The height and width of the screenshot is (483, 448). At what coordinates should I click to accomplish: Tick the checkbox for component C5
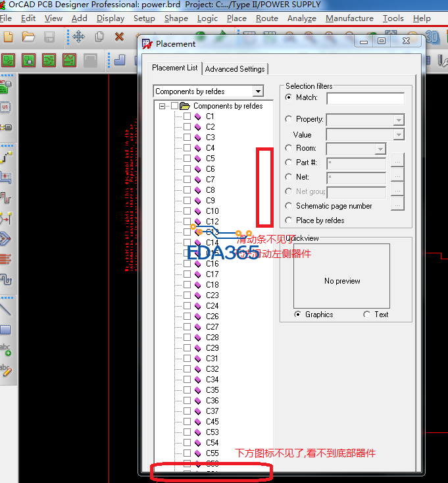point(187,159)
